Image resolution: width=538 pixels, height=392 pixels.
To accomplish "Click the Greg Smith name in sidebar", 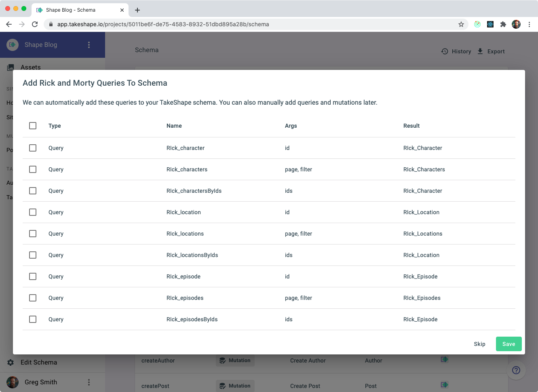I will pos(41,382).
